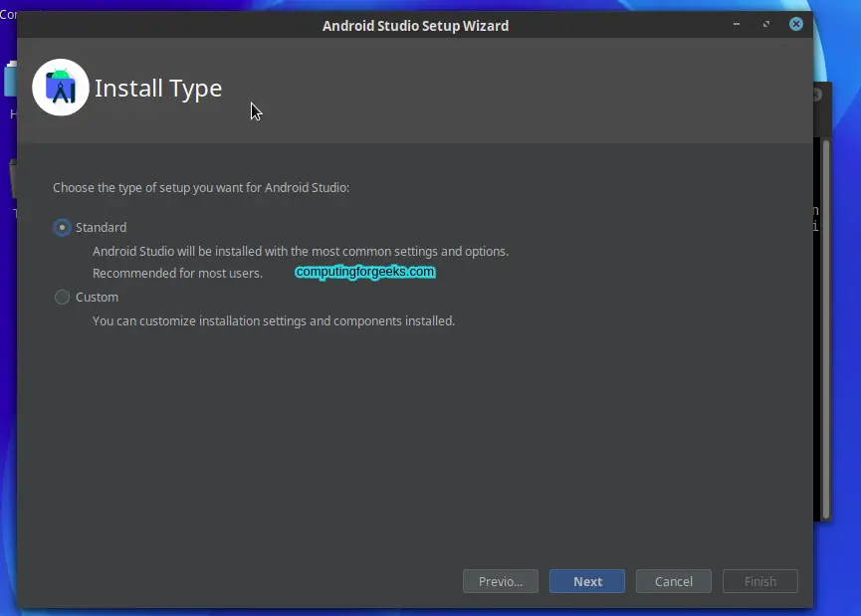Click the 'Recommended for most users.' text
Image resolution: width=861 pixels, height=616 pixels.
pos(177,273)
